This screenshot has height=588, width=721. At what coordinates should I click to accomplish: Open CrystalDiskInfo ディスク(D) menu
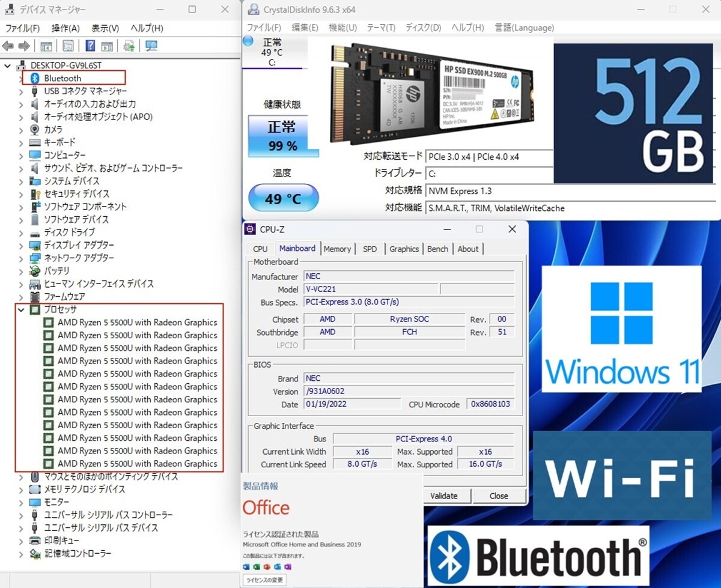423,28
